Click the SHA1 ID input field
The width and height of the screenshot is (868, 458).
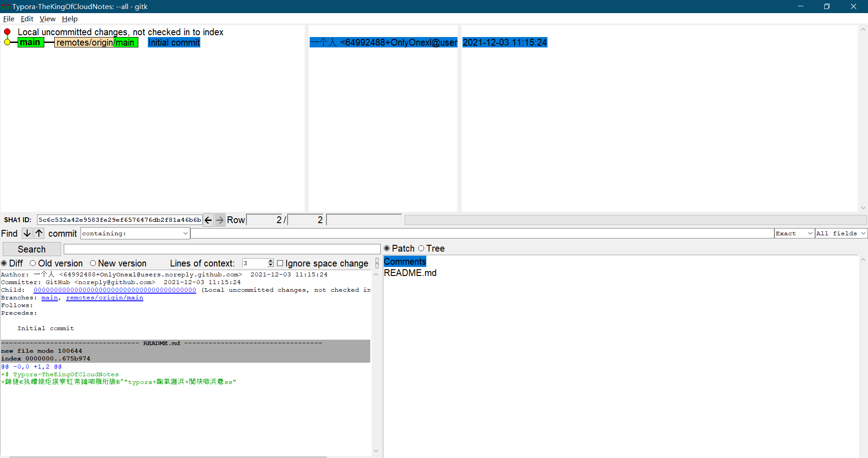pos(119,220)
